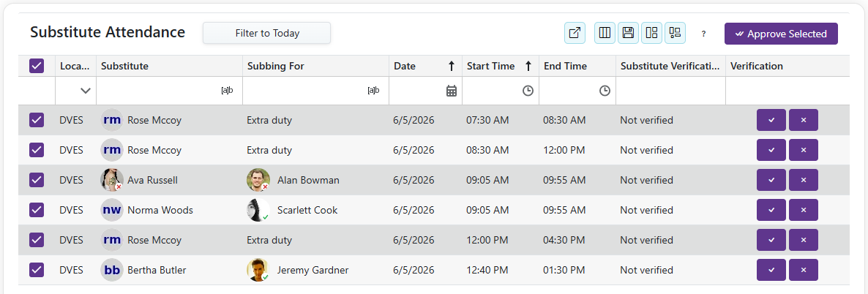Click the clock icon in End Time filter
Screen dimensions: 868x294
pyautogui.click(x=605, y=91)
